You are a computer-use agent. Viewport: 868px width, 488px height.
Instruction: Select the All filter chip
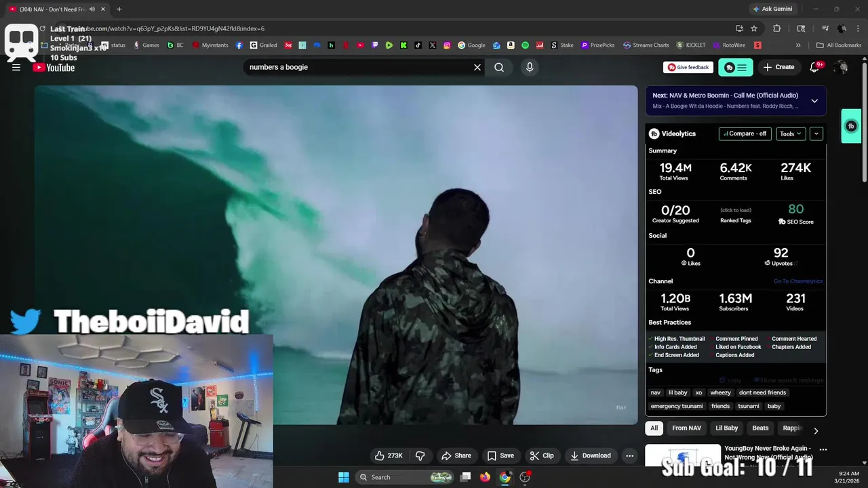click(654, 428)
